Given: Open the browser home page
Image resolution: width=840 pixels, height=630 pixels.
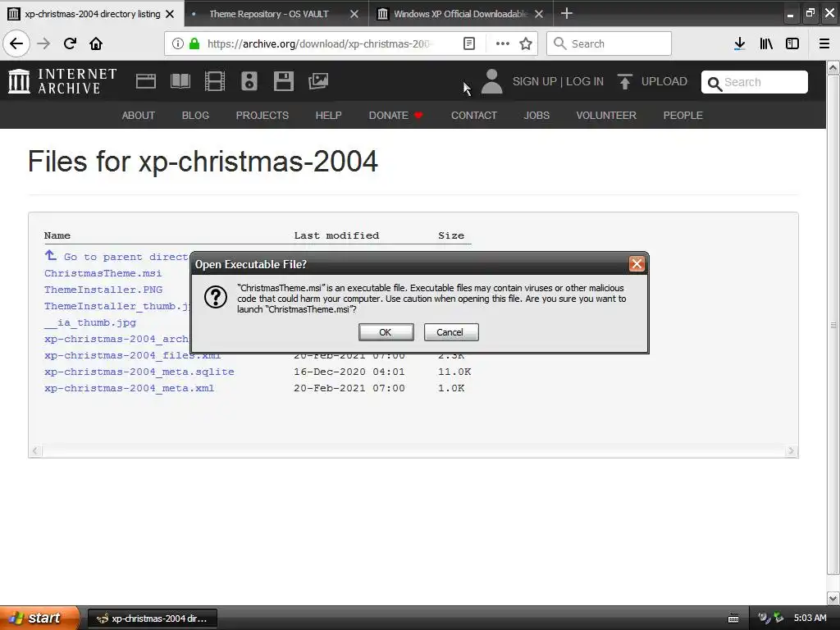Looking at the screenshot, I should click(96, 43).
